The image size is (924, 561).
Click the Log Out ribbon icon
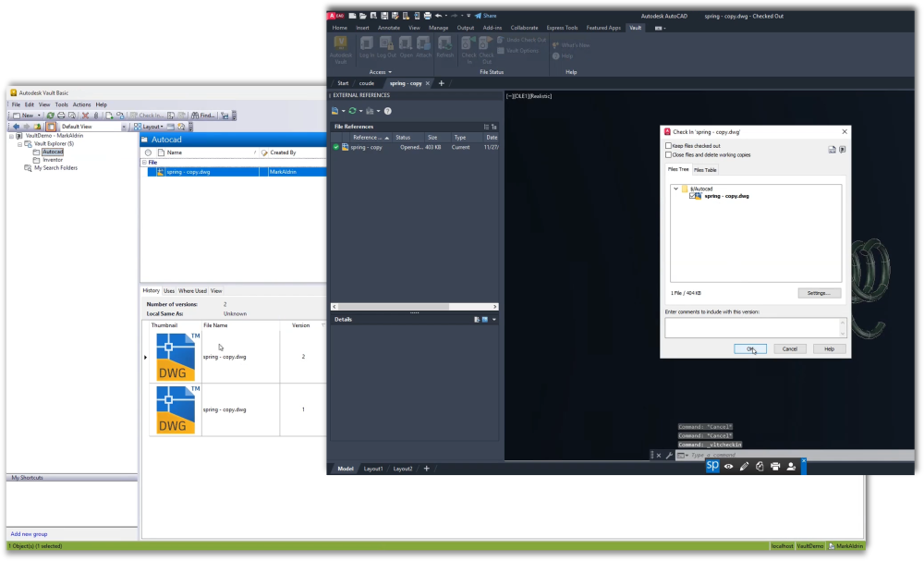386,47
